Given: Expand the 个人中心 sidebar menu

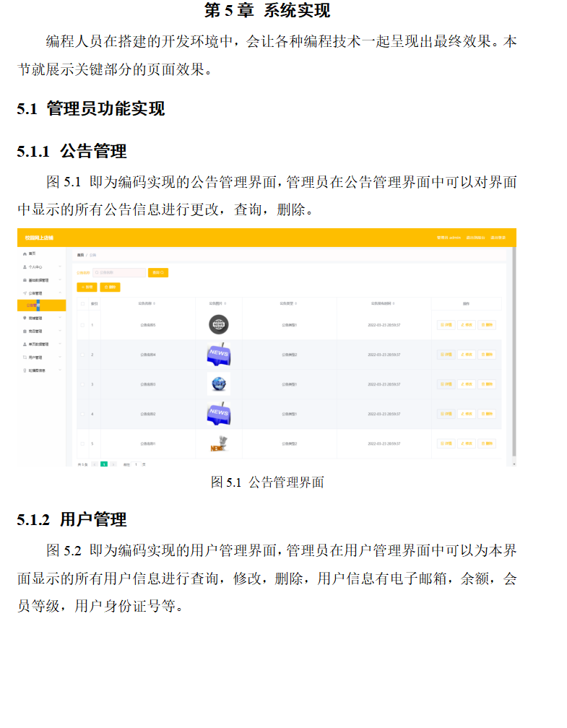Looking at the screenshot, I should pos(60,266).
